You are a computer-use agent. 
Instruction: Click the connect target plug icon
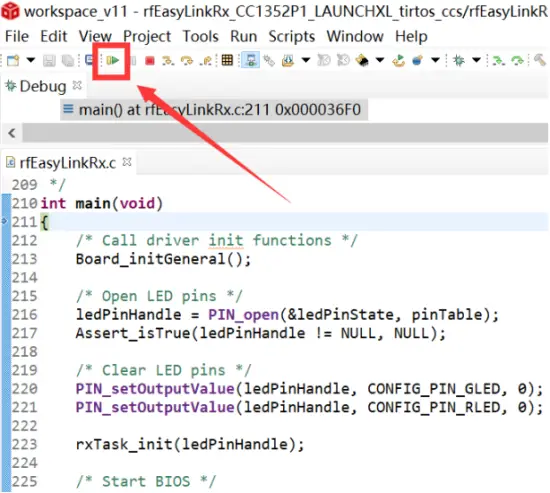tap(269, 61)
